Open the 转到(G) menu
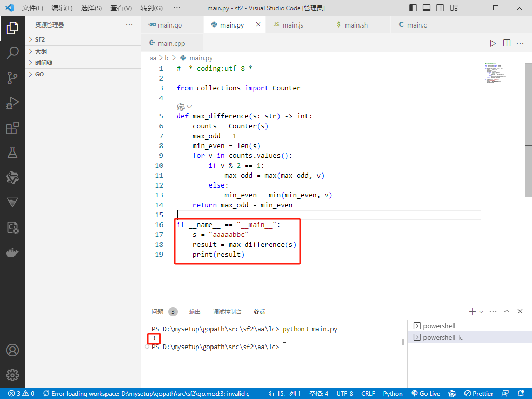Image resolution: width=532 pixels, height=399 pixels. point(151,8)
